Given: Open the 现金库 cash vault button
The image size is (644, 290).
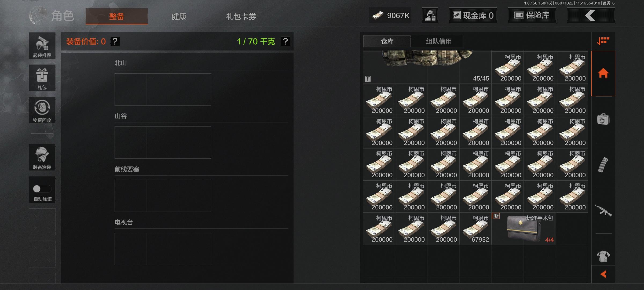Looking at the screenshot, I should point(473,15).
